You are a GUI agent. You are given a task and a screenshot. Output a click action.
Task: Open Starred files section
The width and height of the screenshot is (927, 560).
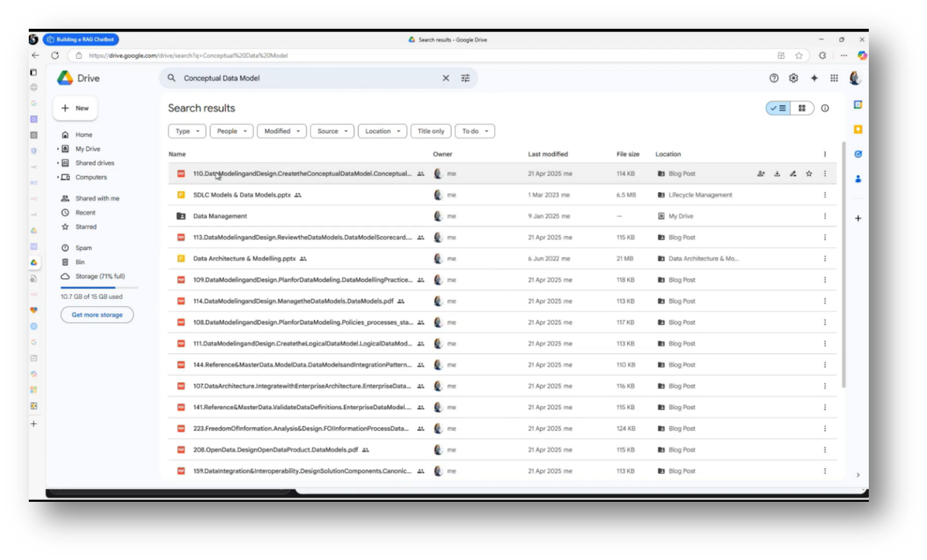point(86,227)
